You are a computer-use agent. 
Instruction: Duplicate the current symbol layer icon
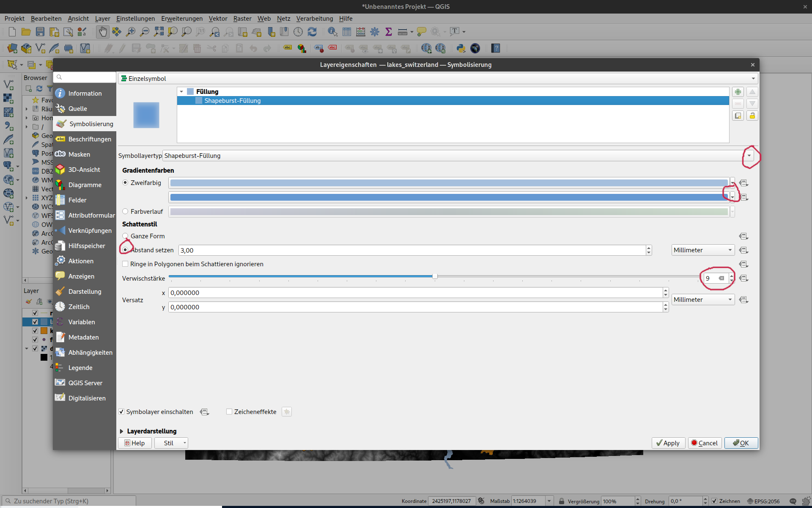pyautogui.click(x=738, y=116)
